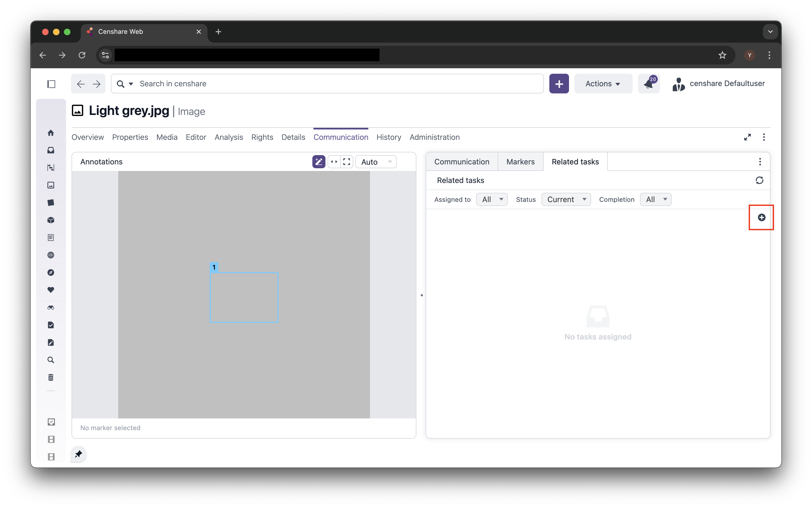Click the fit-width arrows icon
Viewport: 812px width, 508px height.
coord(334,162)
